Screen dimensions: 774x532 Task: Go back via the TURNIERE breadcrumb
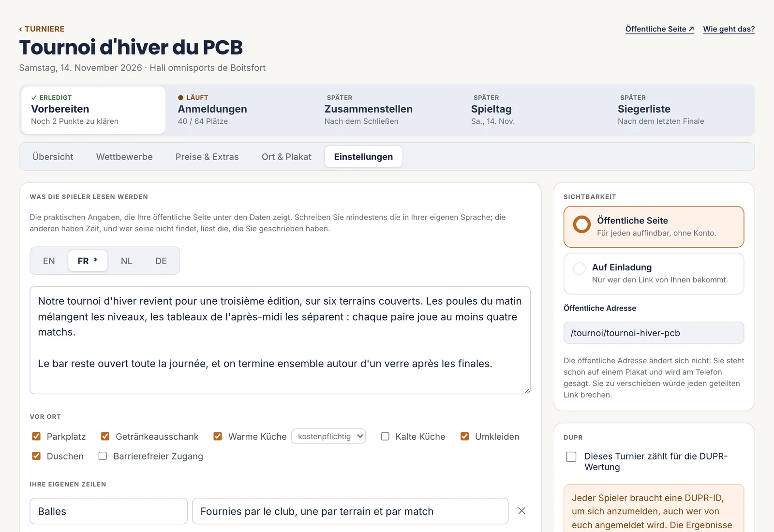(x=42, y=29)
